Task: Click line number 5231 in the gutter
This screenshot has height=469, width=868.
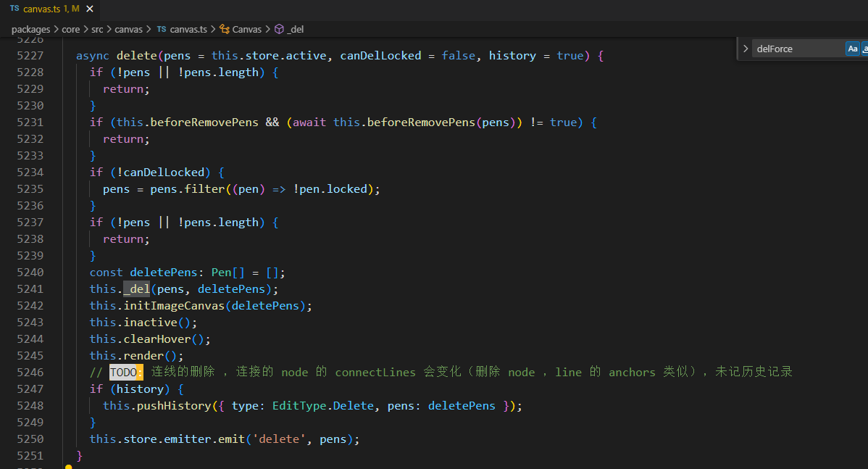Action: tap(30, 123)
